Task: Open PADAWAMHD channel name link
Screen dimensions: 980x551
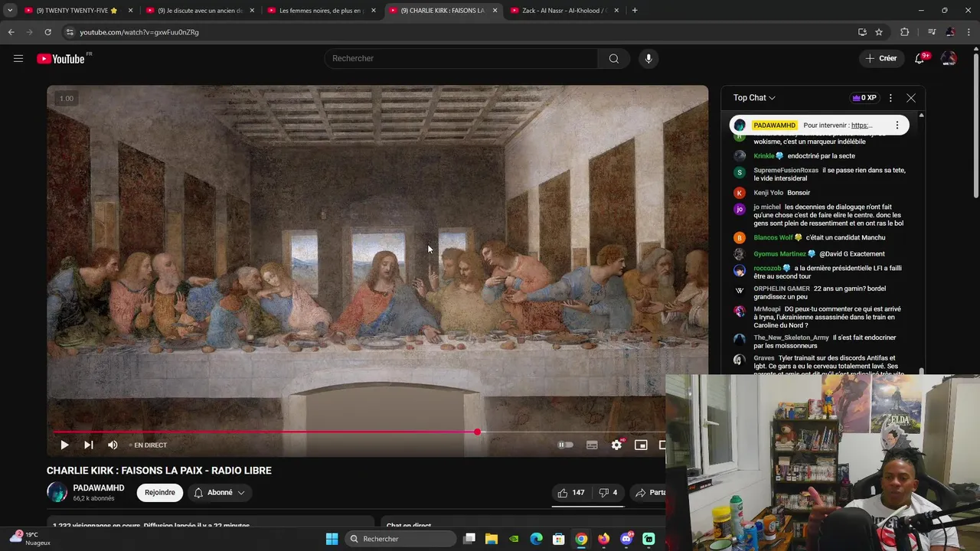Action: (x=99, y=487)
